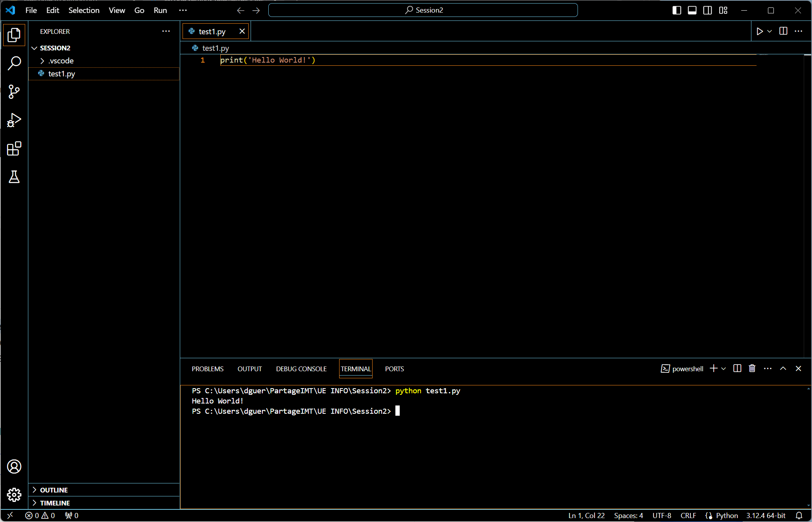Image resolution: width=812 pixels, height=522 pixels.
Task: Click the Run Python File play button
Action: point(760,31)
